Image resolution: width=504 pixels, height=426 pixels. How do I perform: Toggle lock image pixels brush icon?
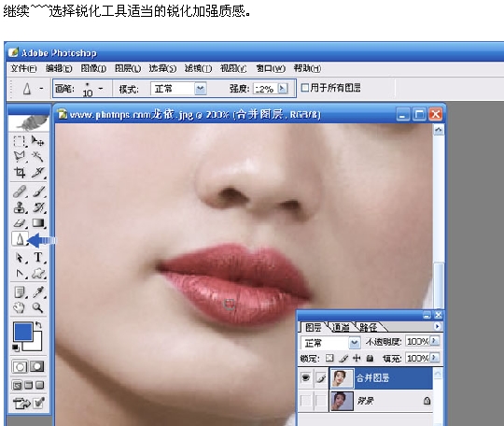click(x=343, y=358)
